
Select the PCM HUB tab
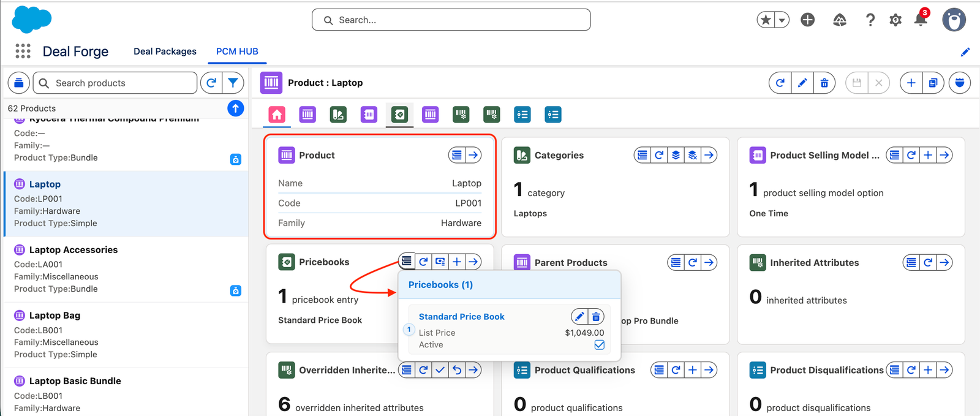tap(237, 51)
